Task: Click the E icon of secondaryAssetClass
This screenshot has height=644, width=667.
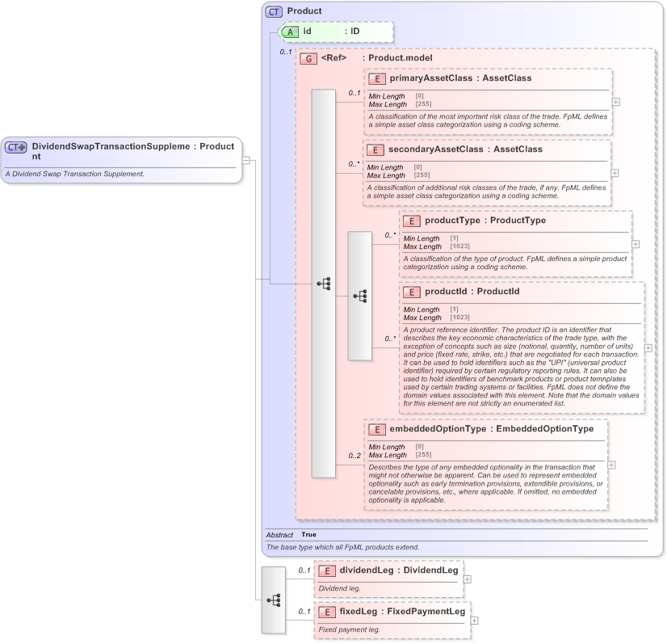Action: coord(375,149)
